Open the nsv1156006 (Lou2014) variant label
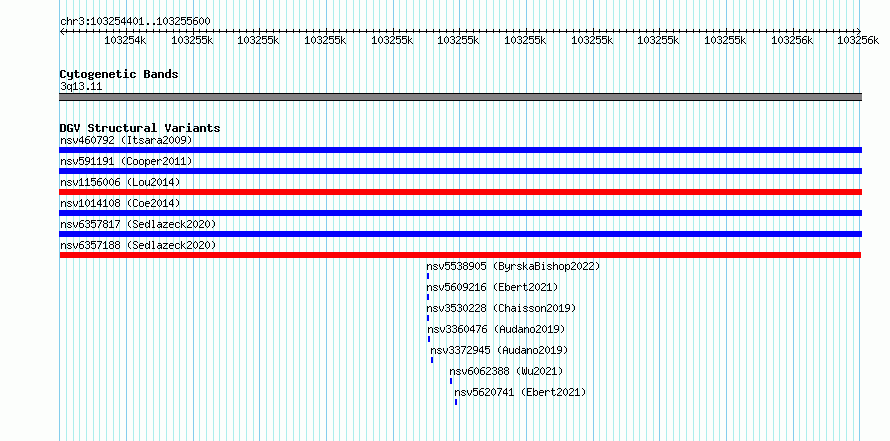The height and width of the screenshot is (441, 890). click(120, 182)
